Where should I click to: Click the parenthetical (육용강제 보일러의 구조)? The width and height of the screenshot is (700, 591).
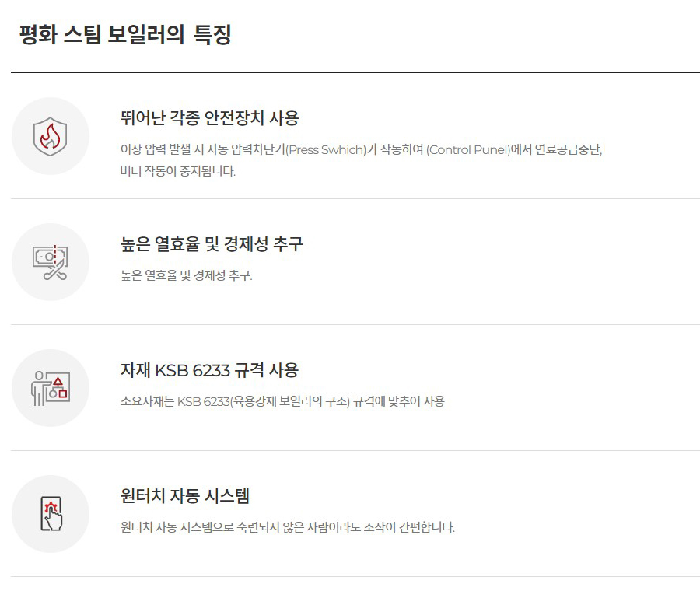pos(276,401)
